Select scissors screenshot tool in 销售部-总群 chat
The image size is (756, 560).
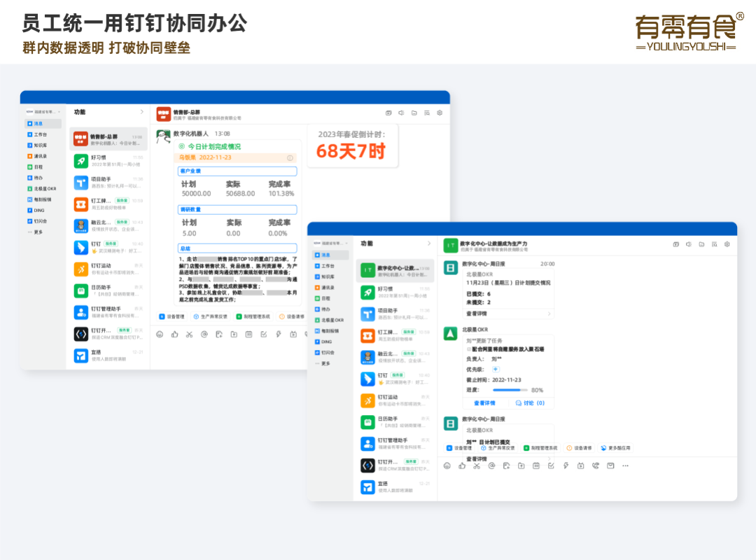click(x=190, y=335)
